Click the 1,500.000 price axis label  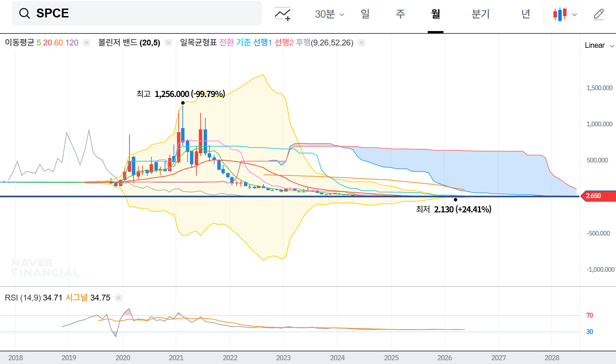600,88
